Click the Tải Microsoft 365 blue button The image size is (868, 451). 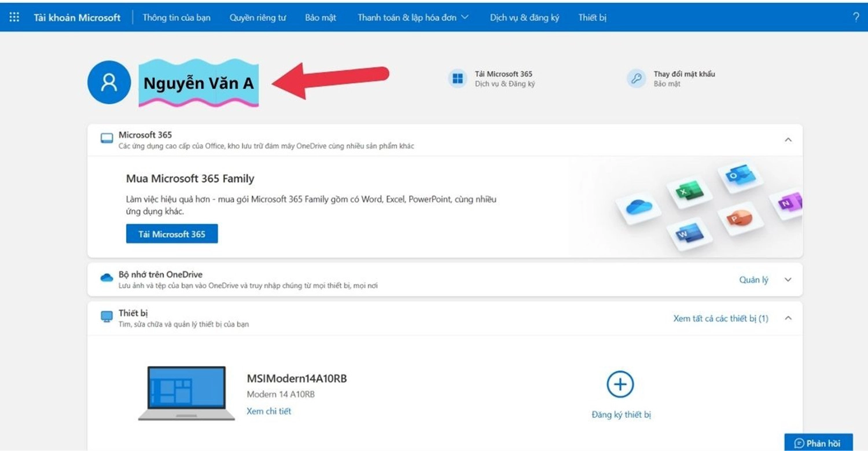point(172,234)
